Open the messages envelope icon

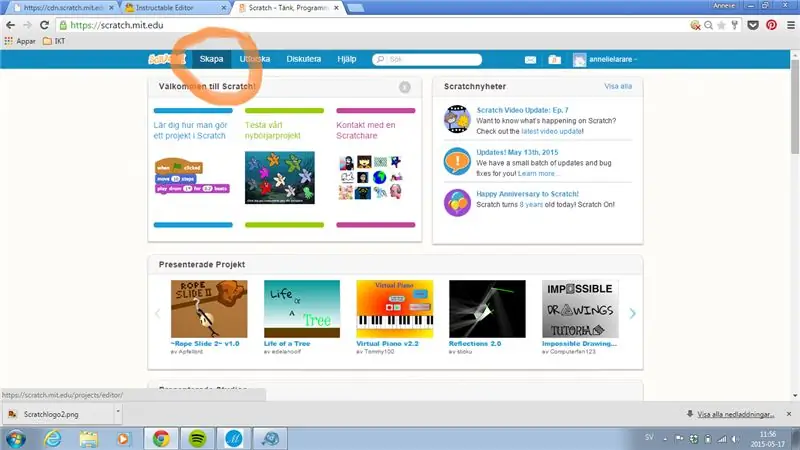(530, 60)
